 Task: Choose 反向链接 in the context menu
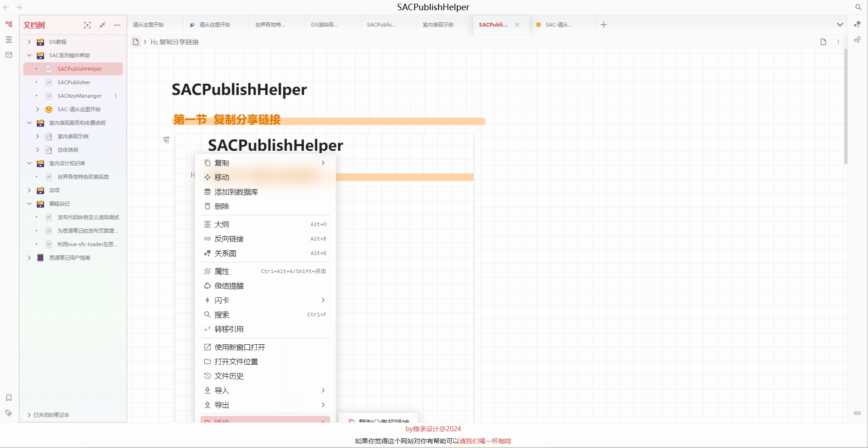pyautogui.click(x=265, y=239)
